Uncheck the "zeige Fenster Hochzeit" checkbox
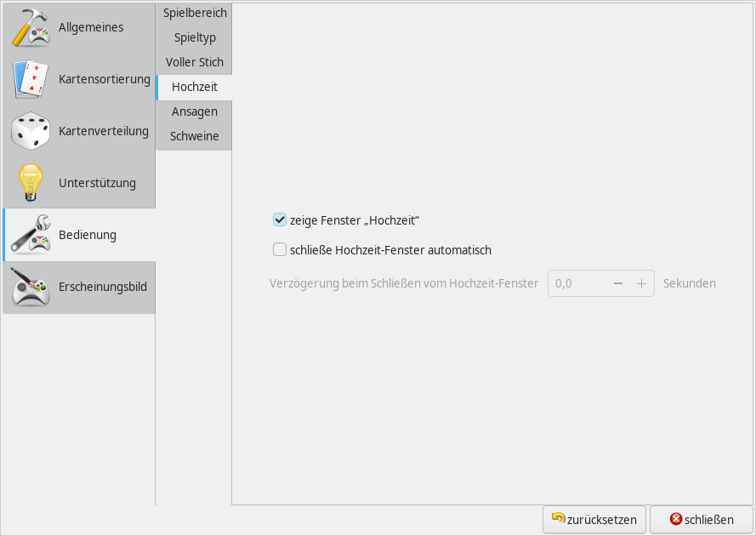Screen dimensions: 756x536 [x=279, y=220]
